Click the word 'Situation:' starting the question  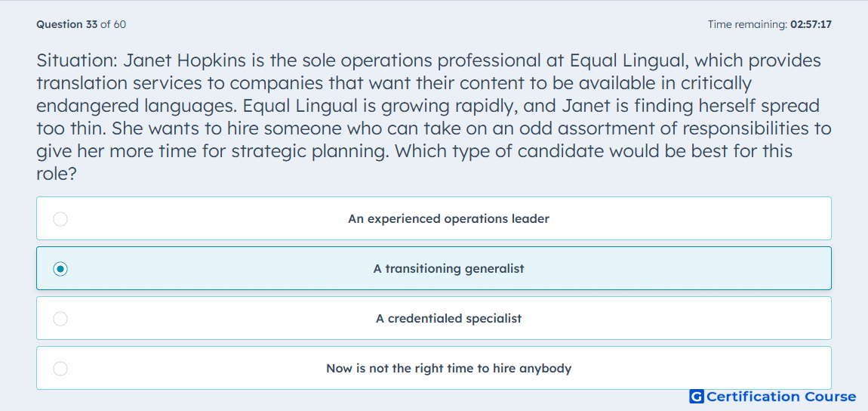tap(77, 60)
